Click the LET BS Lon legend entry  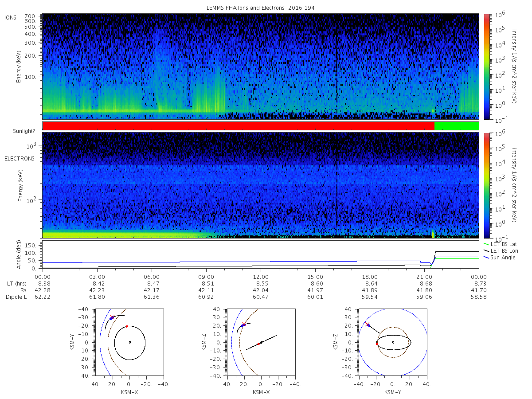501,251
